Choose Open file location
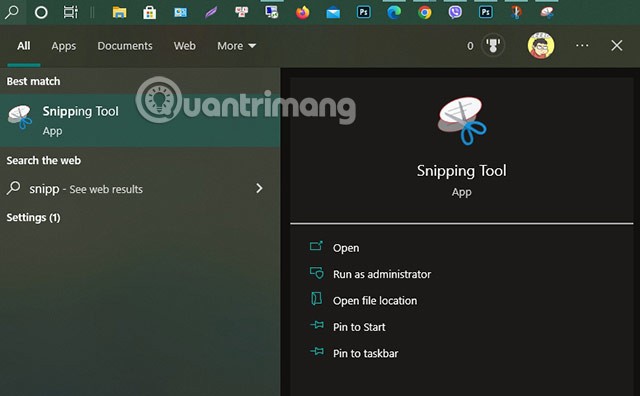Image resolution: width=640 pixels, height=396 pixels. click(375, 301)
